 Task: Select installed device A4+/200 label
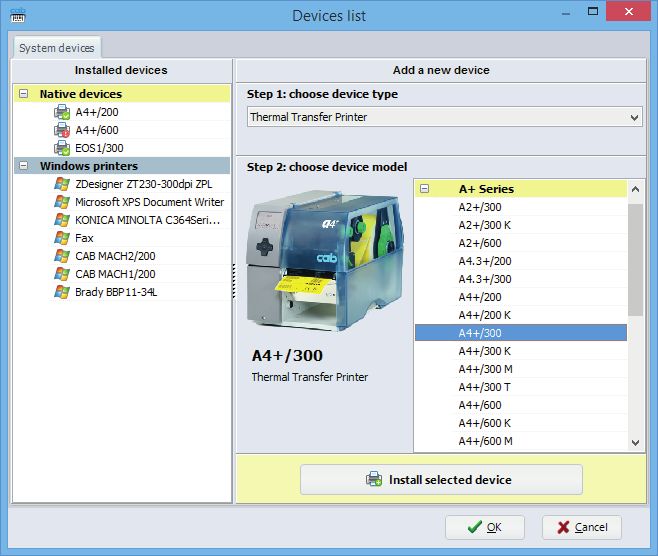click(97, 112)
